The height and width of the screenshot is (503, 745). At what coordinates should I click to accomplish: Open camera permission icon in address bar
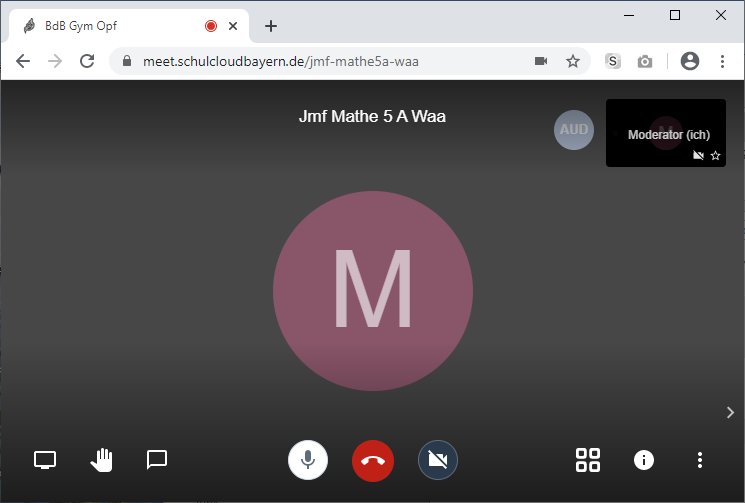click(541, 61)
